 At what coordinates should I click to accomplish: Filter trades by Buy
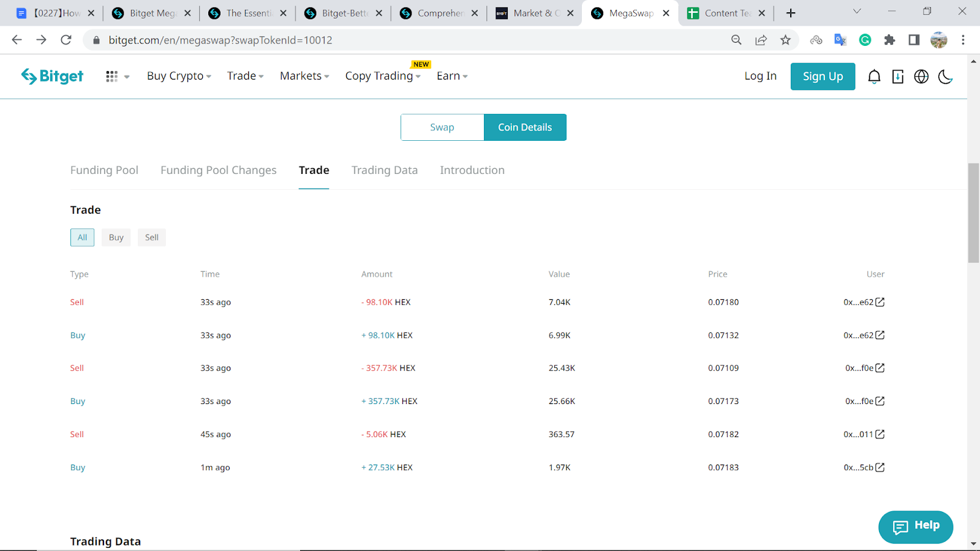tap(116, 238)
